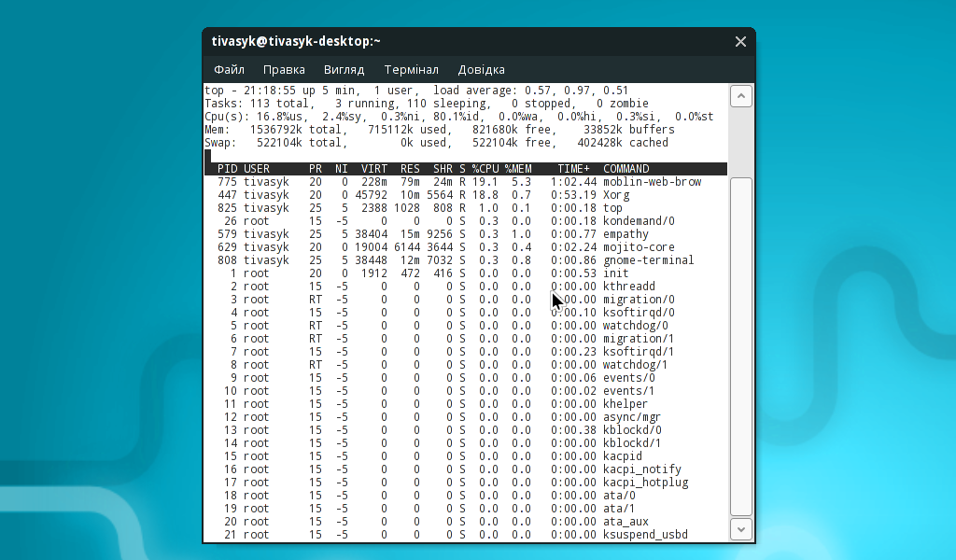Viewport: 956px width, 560px height.
Task: Click the PID column header
Action: tap(227, 169)
